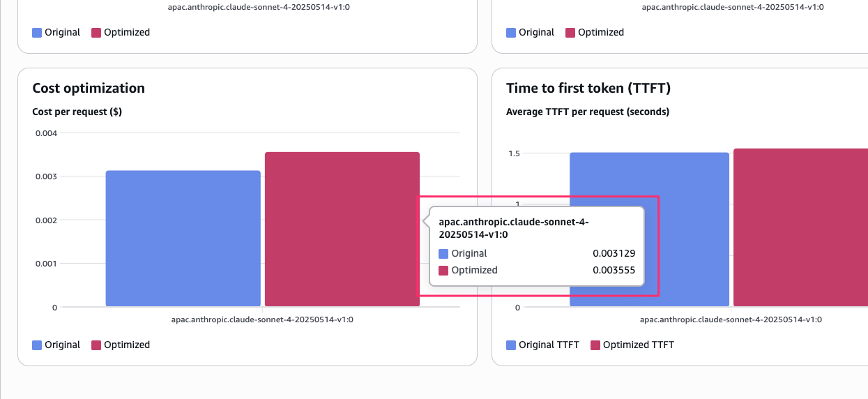Image resolution: width=868 pixels, height=399 pixels.
Task: Click the tooltip model name title
Action: [514, 228]
